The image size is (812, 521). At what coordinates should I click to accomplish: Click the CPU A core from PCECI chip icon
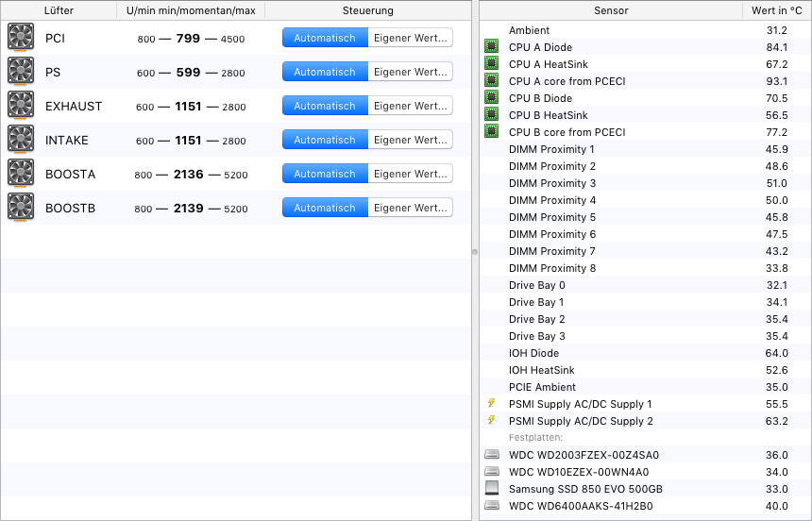click(x=491, y=81)
